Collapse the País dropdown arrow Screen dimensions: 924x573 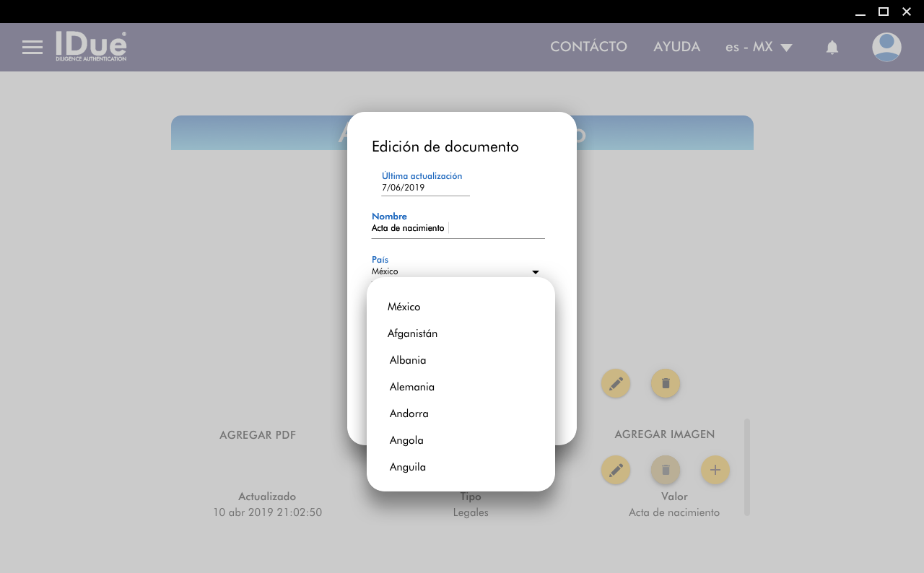pos(535,272)
